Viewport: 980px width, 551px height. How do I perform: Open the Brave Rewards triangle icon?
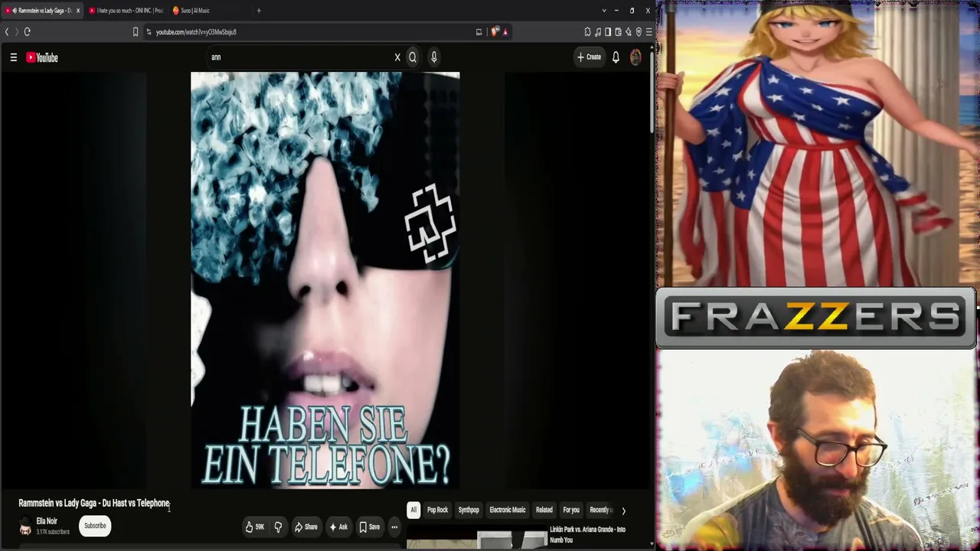505,31
